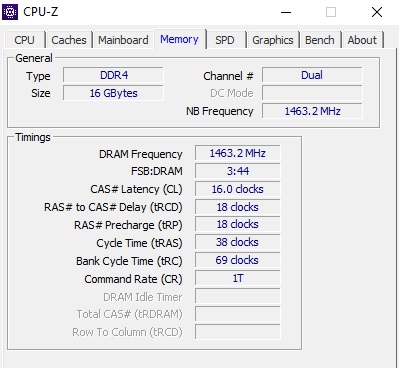Click the 'Type' label in General group
Screen dimensions: 399x368
pos(38,76)
